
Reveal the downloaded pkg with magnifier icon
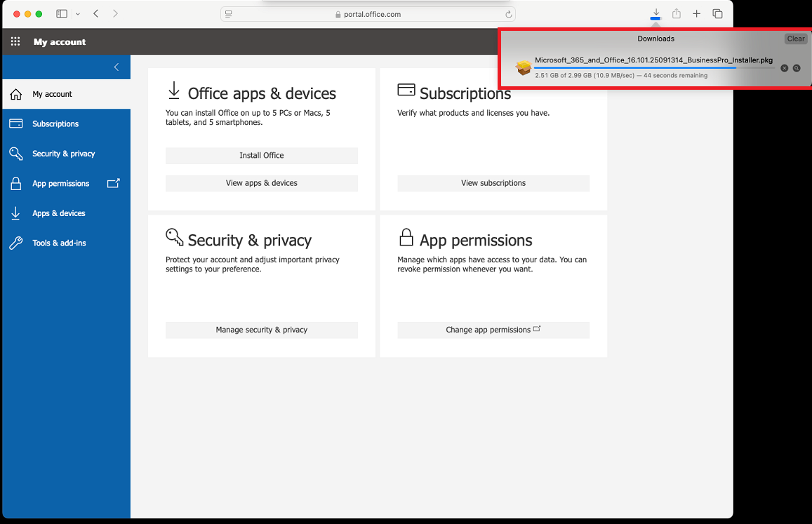tap(797, 68)
